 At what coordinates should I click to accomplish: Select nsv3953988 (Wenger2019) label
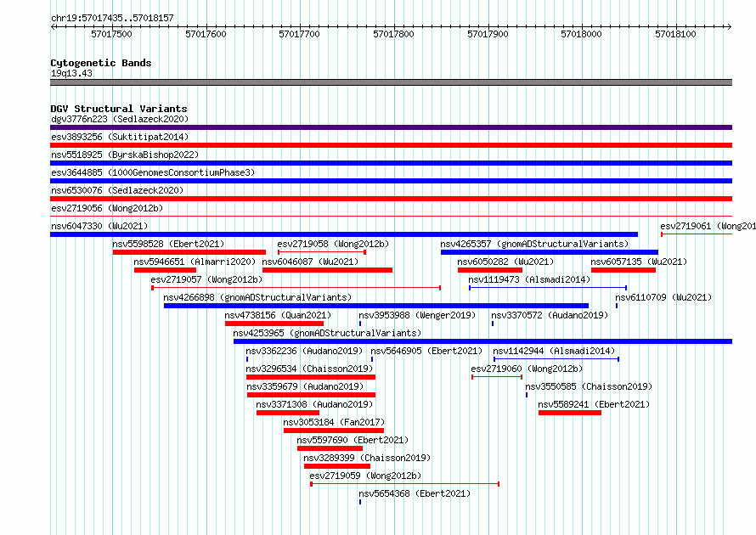(x=417, y=315)
